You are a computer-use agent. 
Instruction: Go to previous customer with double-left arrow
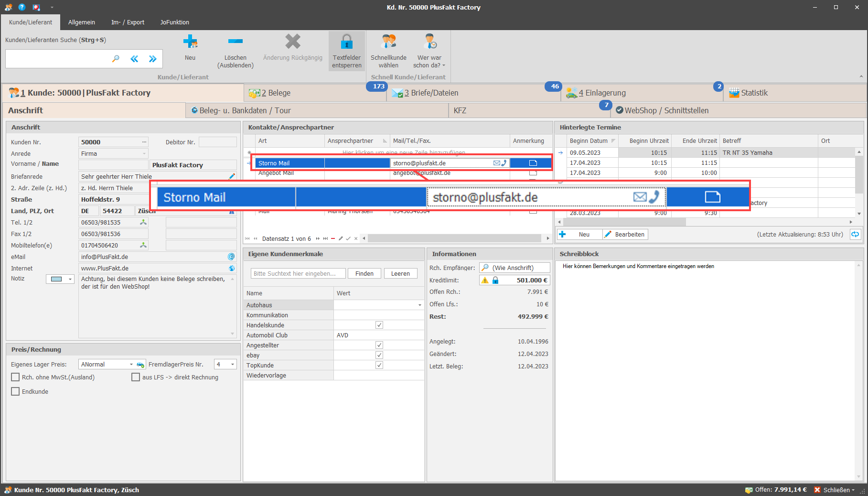pyautogui.click(x=134, y=59)
